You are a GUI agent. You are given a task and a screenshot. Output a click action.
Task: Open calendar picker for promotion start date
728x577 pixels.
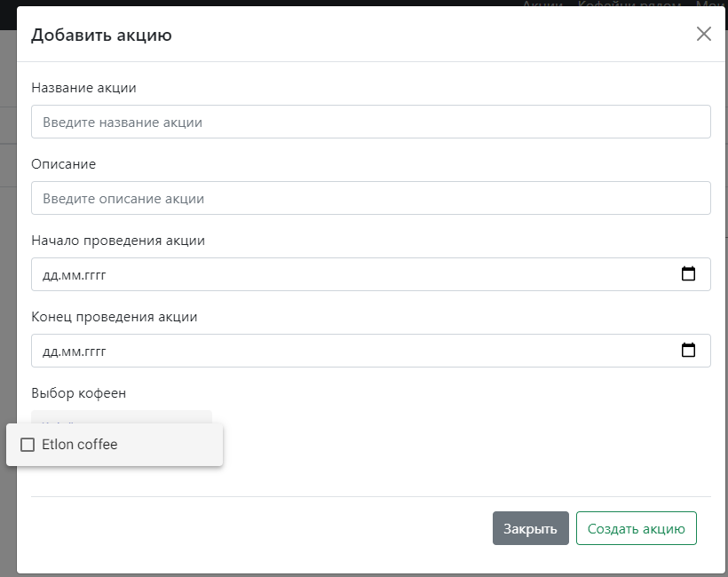point(688,274)
